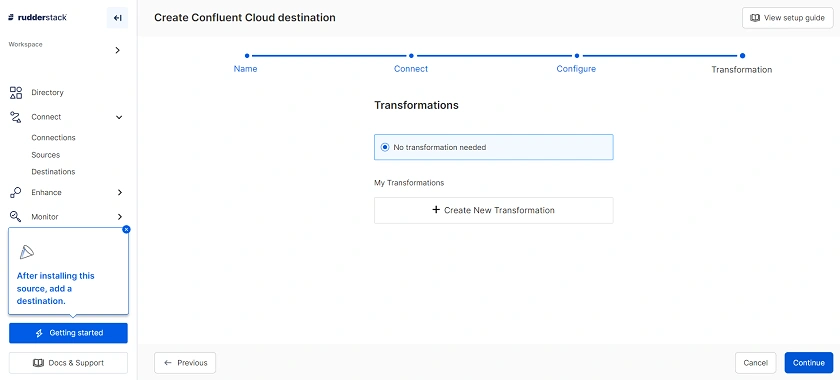Click the Name step dot
This screenshot has width=840, height=380.
[x=247, y=55]
